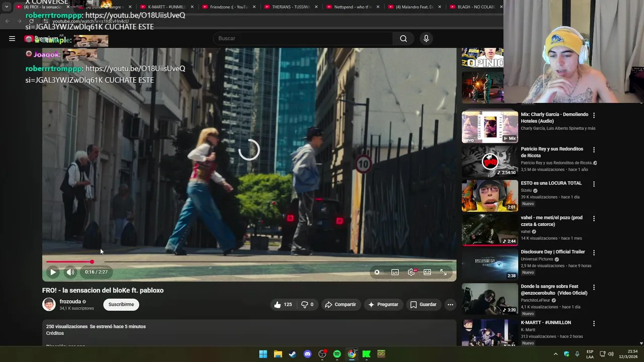The height and width of the screenshot is (362, 644).
Task: Open the more actions three-dot menu under video
Action: [450, 304]
